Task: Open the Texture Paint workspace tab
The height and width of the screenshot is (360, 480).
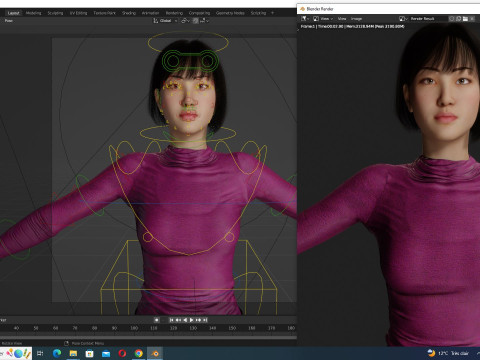Action: pos(104,13)
